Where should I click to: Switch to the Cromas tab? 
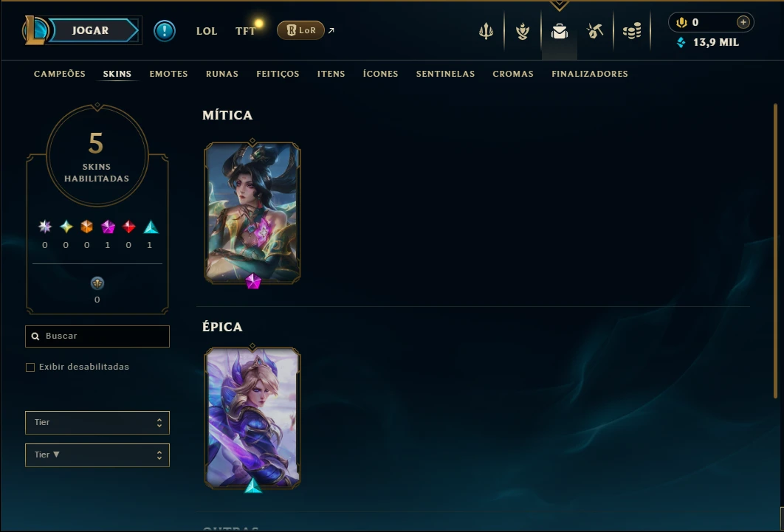513,74
